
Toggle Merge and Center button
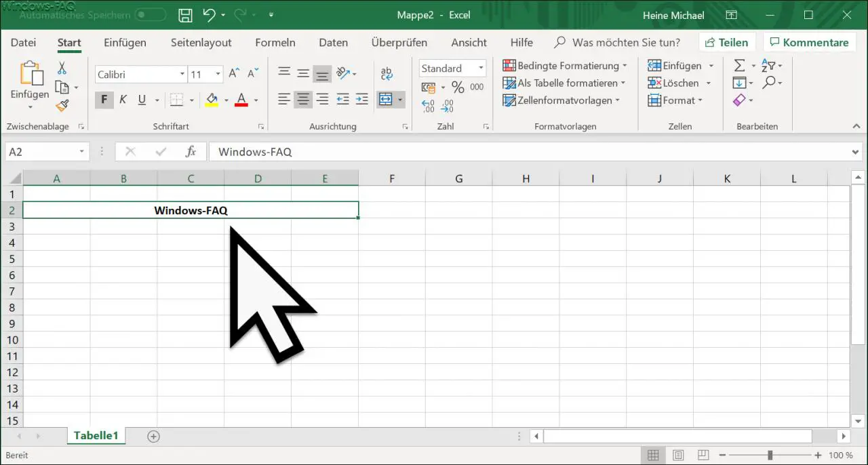385,100
